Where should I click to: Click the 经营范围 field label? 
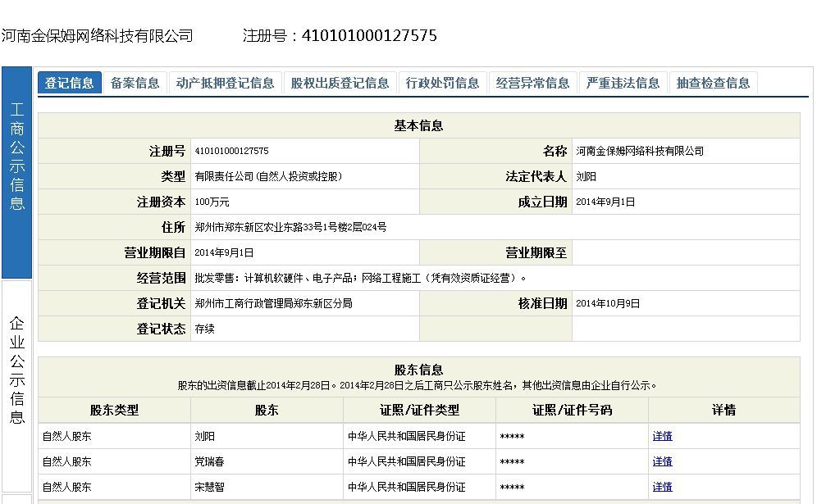tap(161, 278)
